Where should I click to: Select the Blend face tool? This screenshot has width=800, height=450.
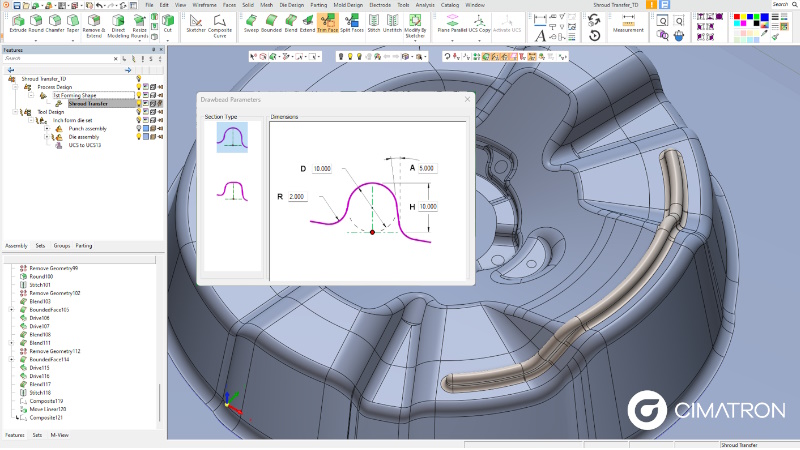tap(291, 23)
